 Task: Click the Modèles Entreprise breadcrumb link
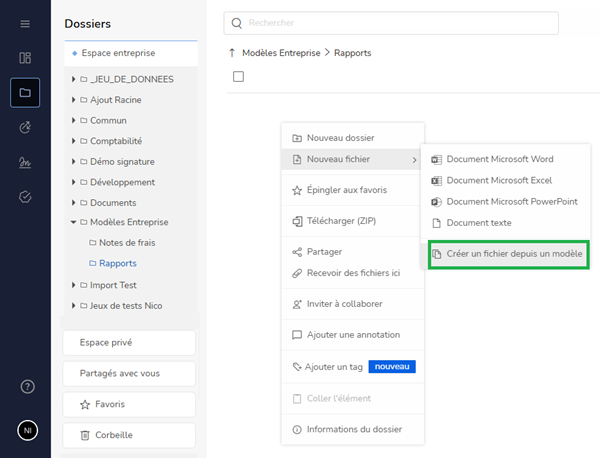[x=281, y=53]
